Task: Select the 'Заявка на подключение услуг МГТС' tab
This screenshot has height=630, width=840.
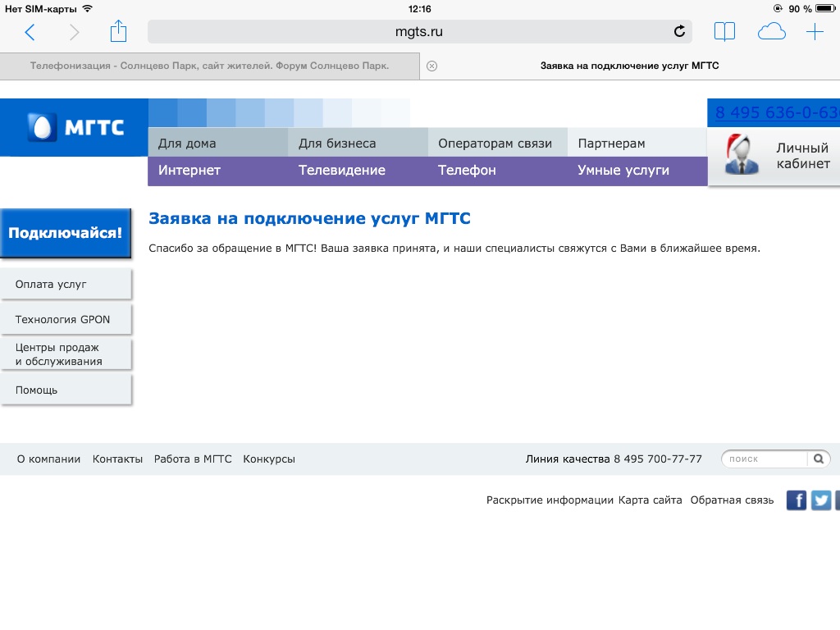Action: (x=630, y=66)
